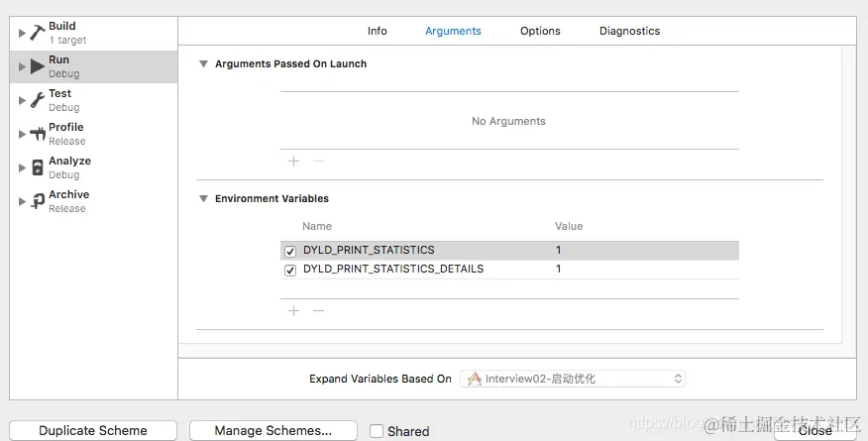The image size is (868, 441).
Task: Click the Duplicate Scheme button
Action: click(93, 431)
